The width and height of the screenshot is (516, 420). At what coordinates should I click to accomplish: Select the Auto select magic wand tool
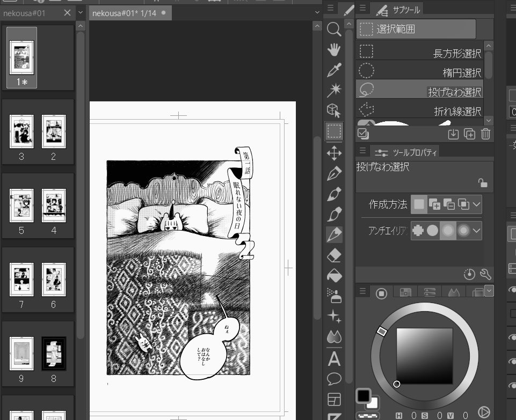point(334,90)
